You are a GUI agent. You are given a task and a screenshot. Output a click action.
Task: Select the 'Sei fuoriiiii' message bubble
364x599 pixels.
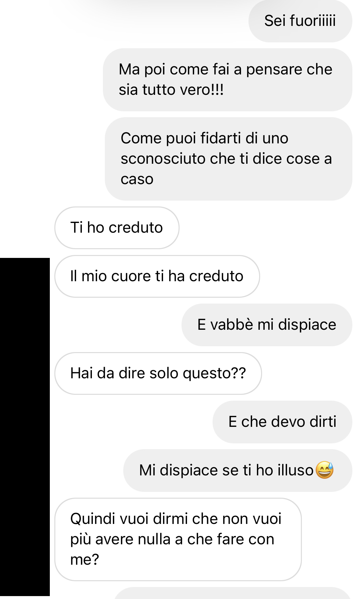[300, 21]
